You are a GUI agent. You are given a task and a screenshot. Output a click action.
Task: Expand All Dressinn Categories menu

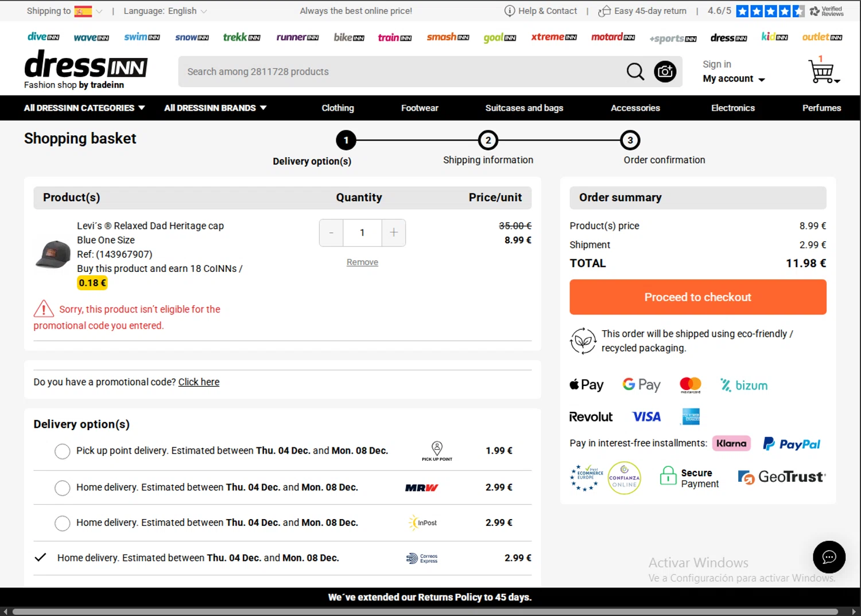[84, 108]
